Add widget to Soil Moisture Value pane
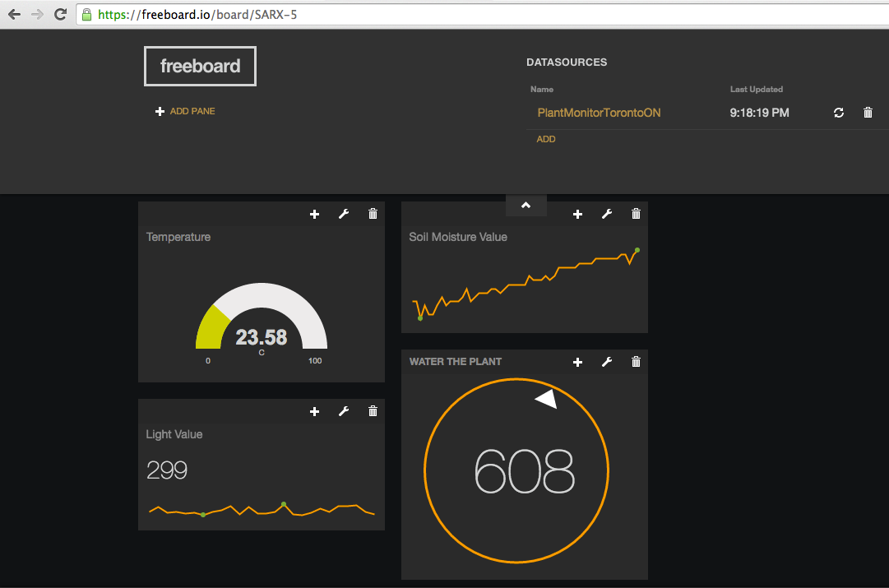The width and height of the screenshot is (889, 588). [578, 215]
